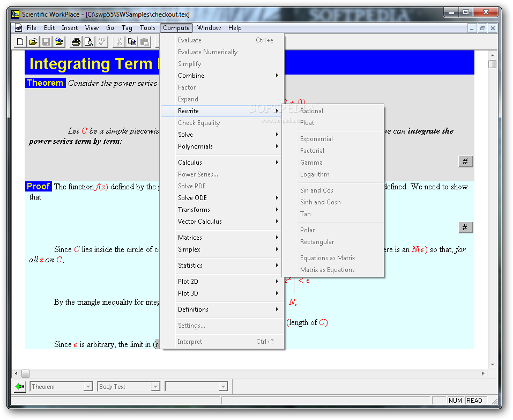Image resolution: width=513 pixels, height=420 pixels.
Task: Expand the Calculus submenu
Action: 222,163
